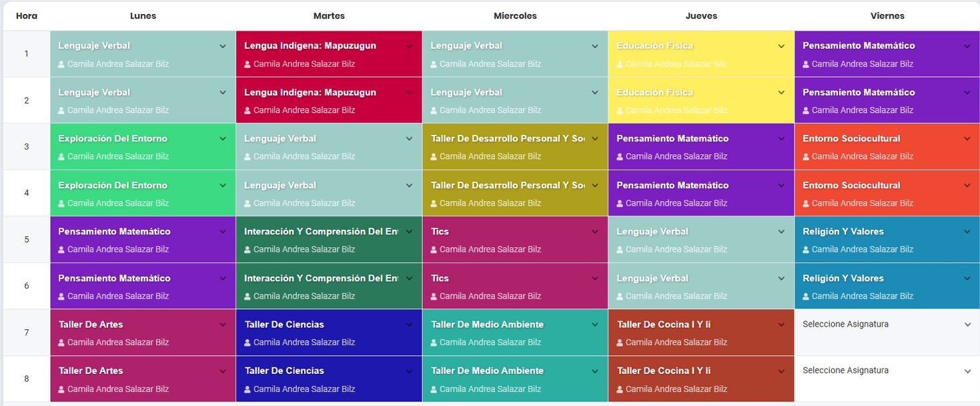Select the Miercoles column header
Image resolution: width=980 pixels, height=406 pixels.
[x=515, y=16]
